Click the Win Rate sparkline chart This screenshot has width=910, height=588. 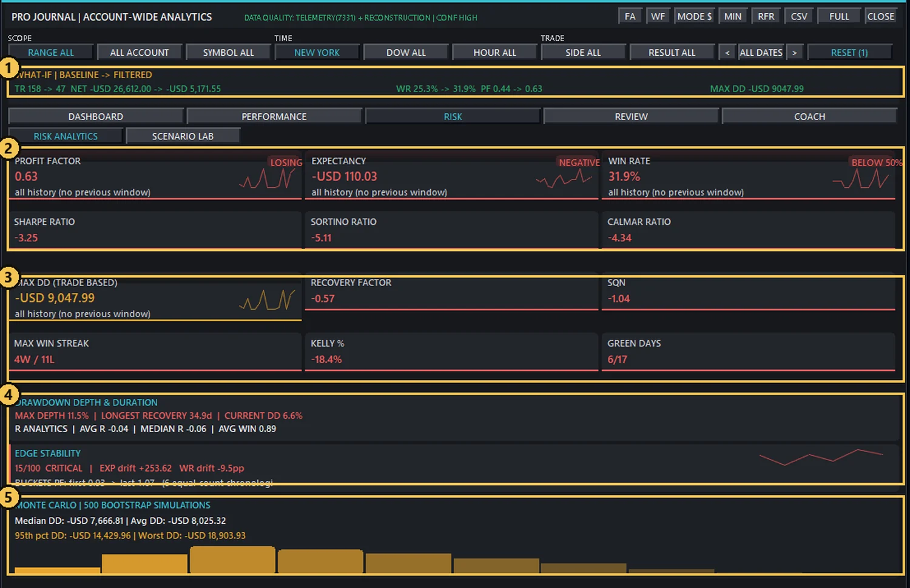(860, 178)
